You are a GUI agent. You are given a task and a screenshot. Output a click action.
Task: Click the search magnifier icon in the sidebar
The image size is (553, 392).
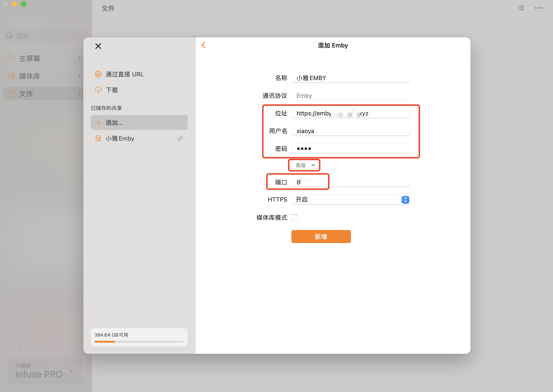pos(10,36)
